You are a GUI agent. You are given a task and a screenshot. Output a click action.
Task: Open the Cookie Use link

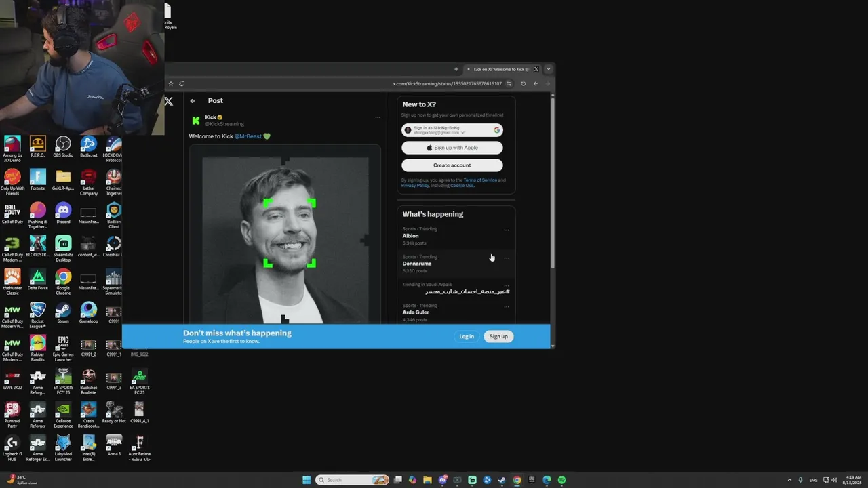[x=462, y=186]
